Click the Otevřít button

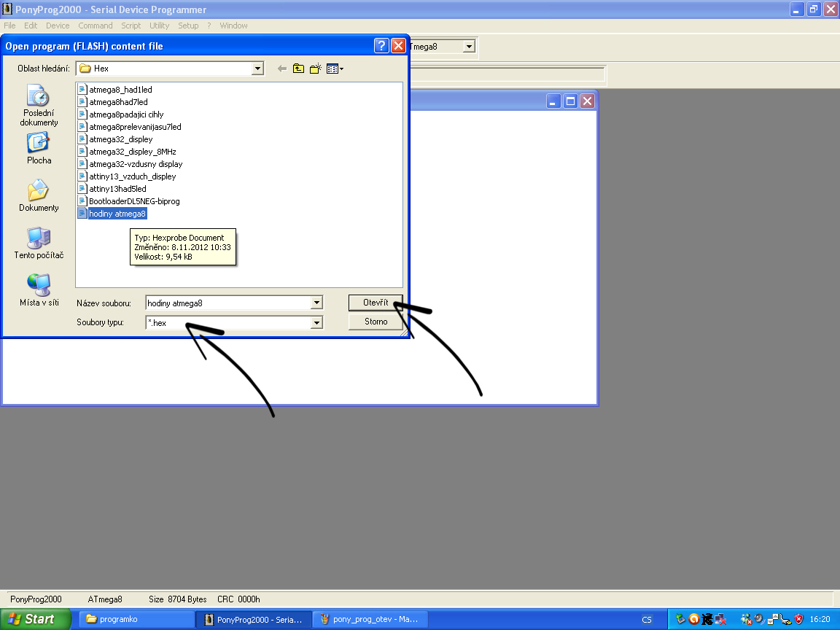click(x=376, y=303)
